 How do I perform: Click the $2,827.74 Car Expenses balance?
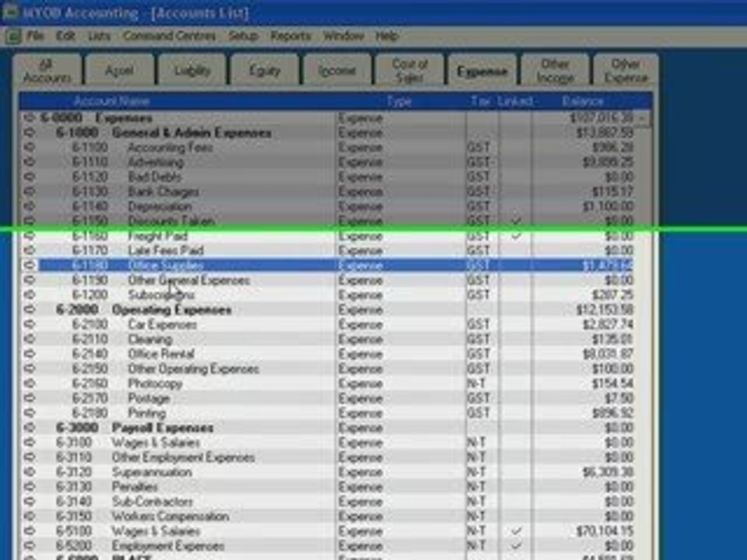pyautogui.click(x=608, y=324)
